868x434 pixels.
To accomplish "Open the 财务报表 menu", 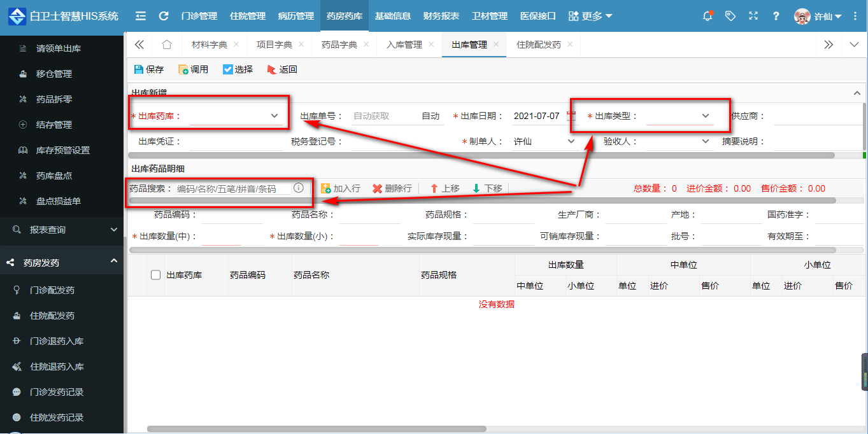I will pos(441,16).
